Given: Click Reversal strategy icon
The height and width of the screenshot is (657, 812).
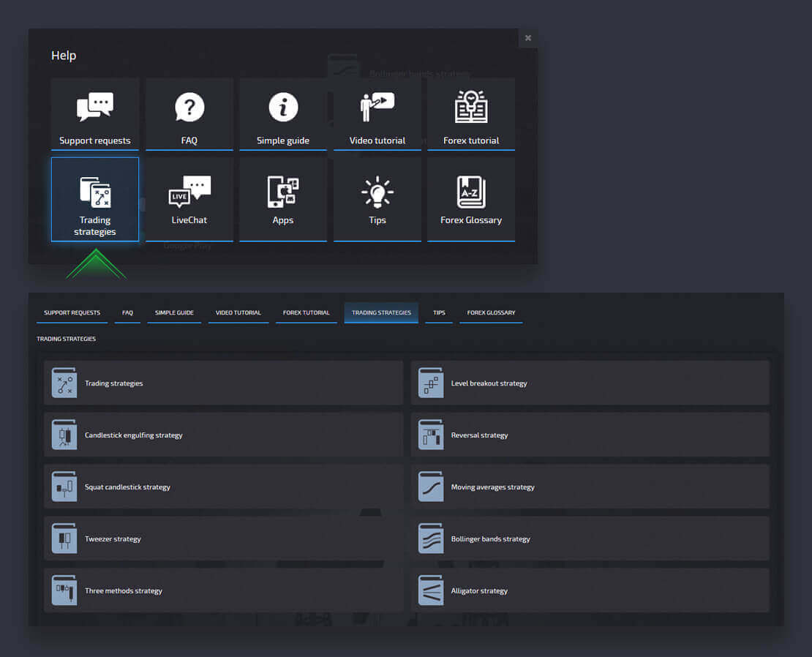Looking at the screenshot, I should 431,435.
